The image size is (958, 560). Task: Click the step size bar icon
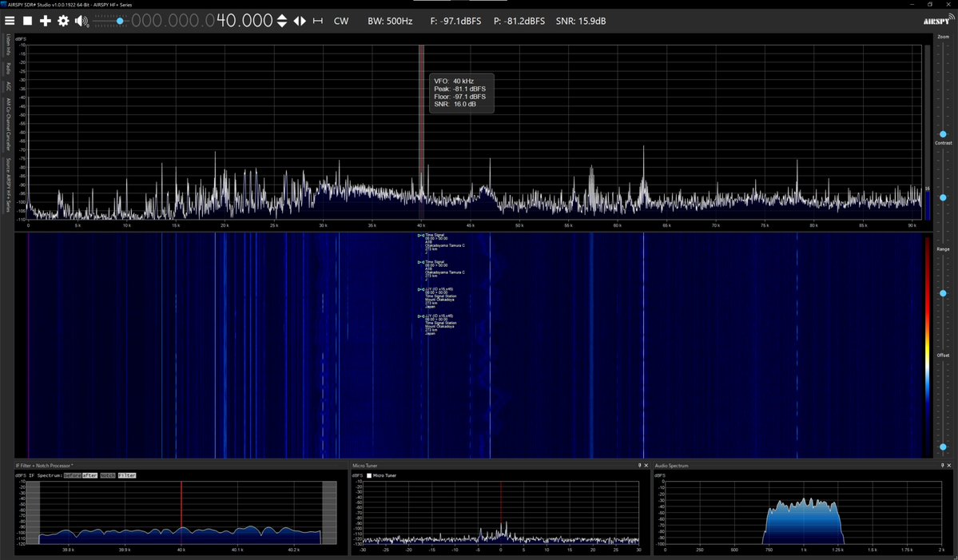click(x=318, y=21)
